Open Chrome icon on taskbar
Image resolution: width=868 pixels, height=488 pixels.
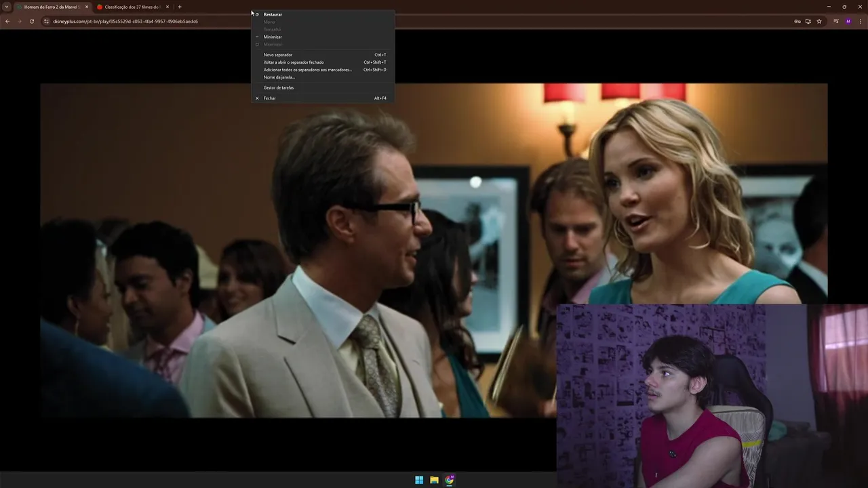[450, 480]
